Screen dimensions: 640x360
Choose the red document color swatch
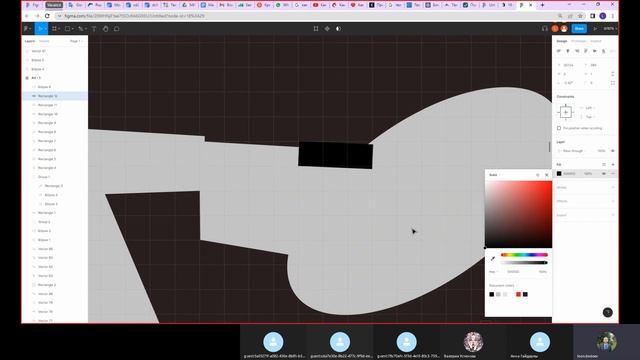click(518, 294)
